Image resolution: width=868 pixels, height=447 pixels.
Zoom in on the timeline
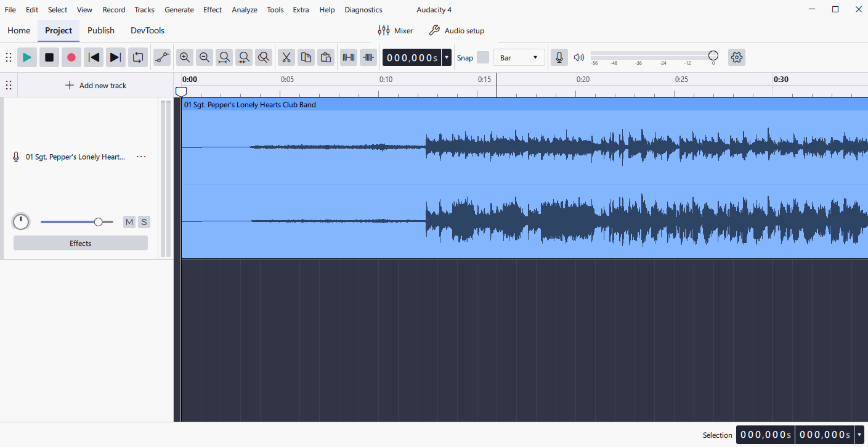tap(185, 57)
